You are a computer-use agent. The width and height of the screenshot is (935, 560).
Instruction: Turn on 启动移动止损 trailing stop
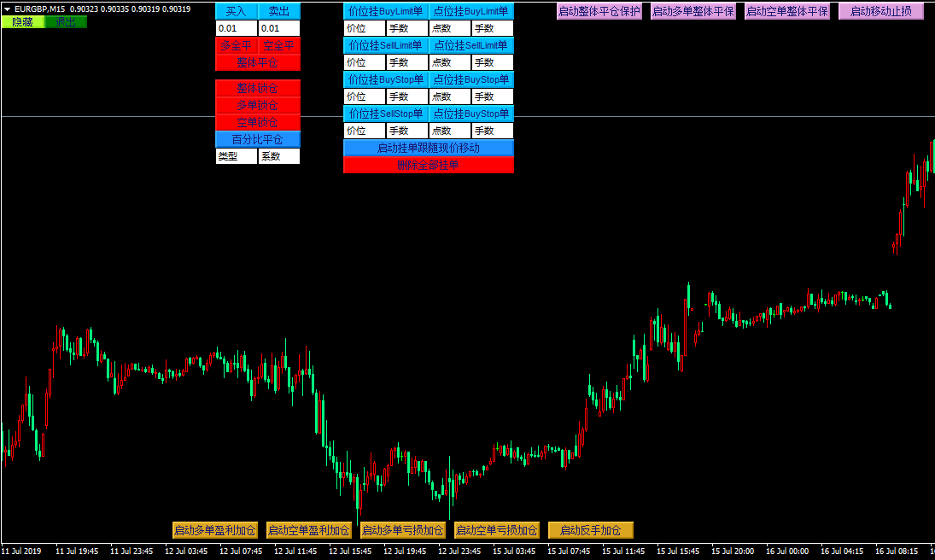[x=880, y=11]
